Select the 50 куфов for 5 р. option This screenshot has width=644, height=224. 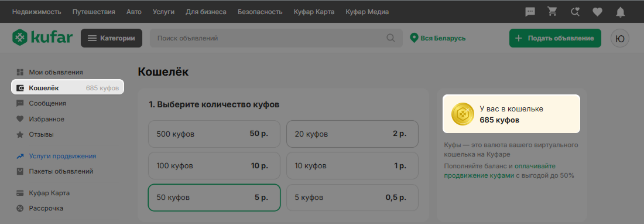214,198
